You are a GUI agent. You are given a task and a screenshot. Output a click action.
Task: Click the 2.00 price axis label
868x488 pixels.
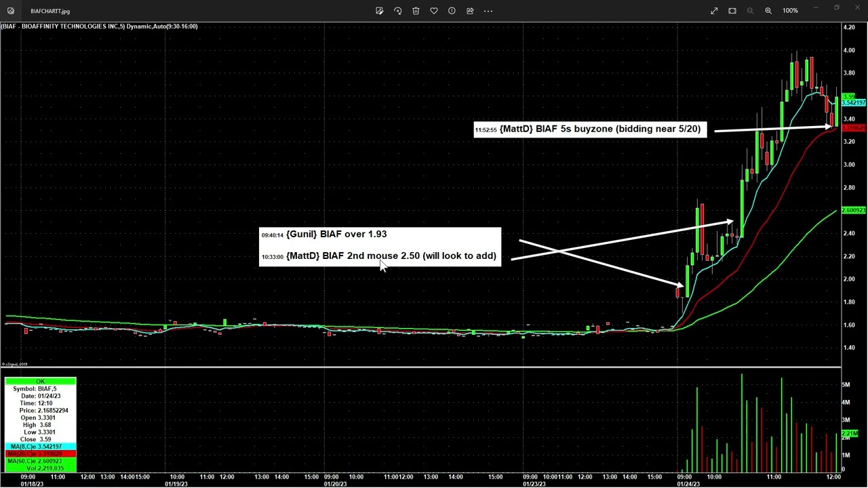point(849,279)
